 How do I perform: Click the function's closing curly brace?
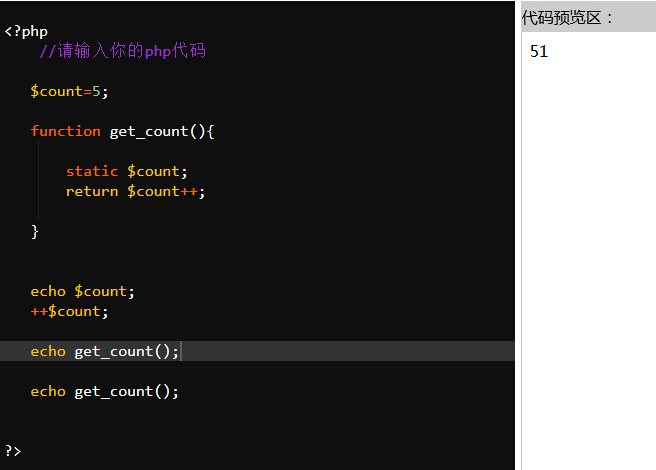point(35,231)
